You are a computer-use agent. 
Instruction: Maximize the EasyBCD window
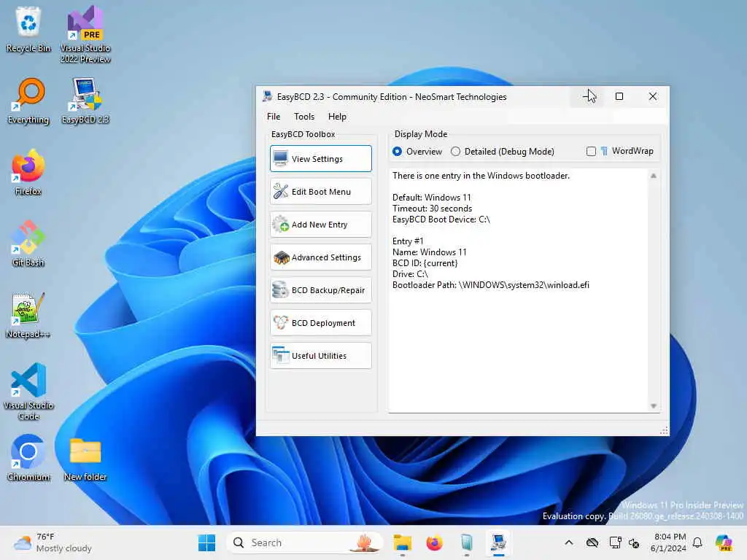tap(619, 97)
